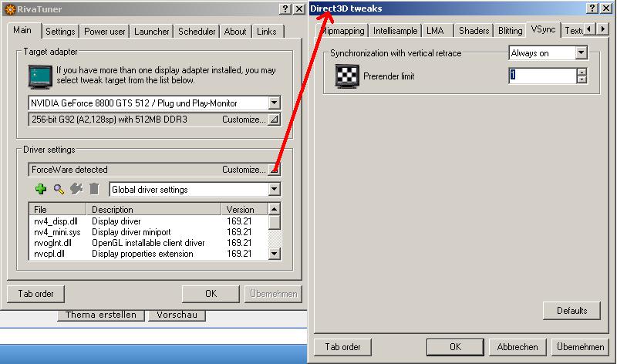The image size is (617, 364).
Task: Click the Version column header
Action: click(244, 209)
